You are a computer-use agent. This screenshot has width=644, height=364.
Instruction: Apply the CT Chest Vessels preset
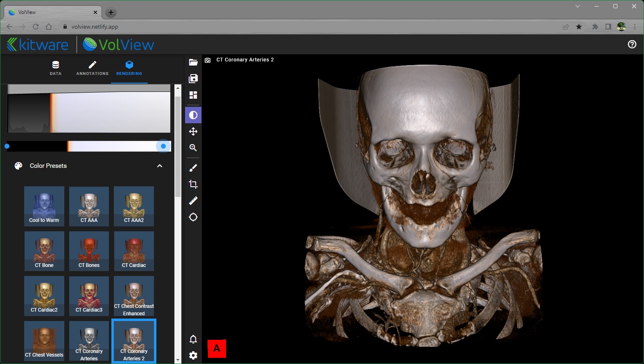click(x=44, y=341)
